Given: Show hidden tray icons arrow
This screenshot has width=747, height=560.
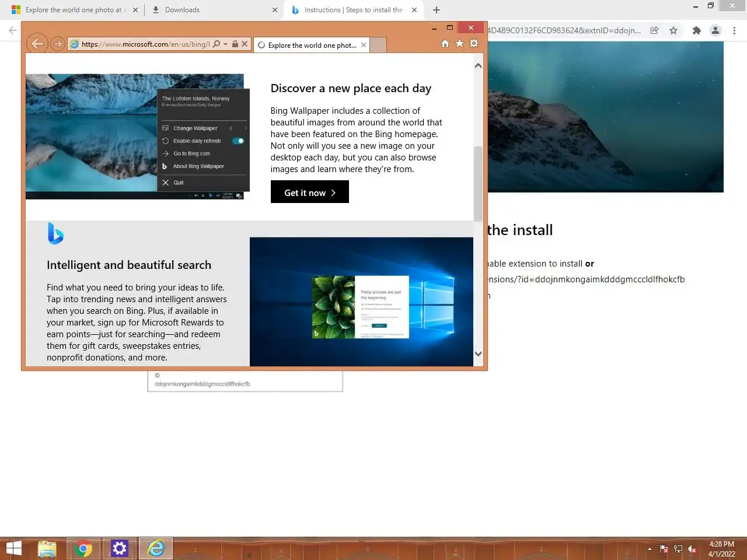Looking at the screenshot, I should [650, 549].
